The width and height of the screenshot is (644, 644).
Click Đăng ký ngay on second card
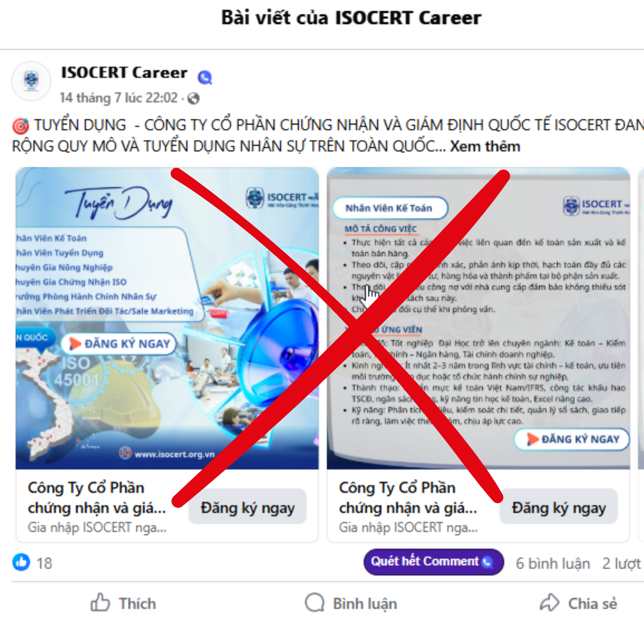click(559, 507)
